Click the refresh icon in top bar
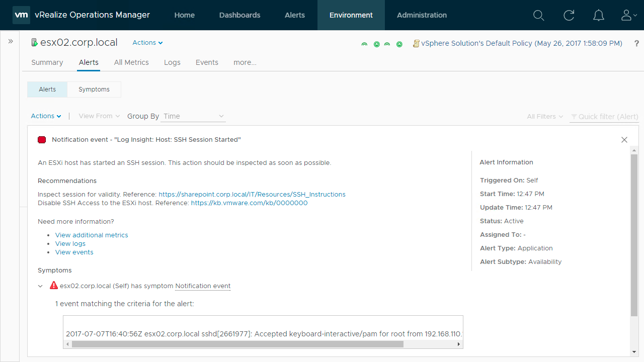This screenshot has width=644, height=362. (x=569, y=16)
